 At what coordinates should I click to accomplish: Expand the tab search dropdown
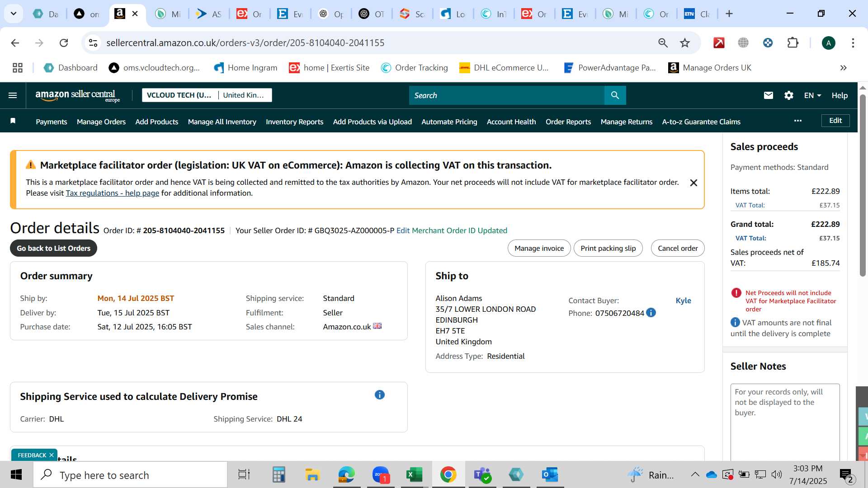click(14, 14)
